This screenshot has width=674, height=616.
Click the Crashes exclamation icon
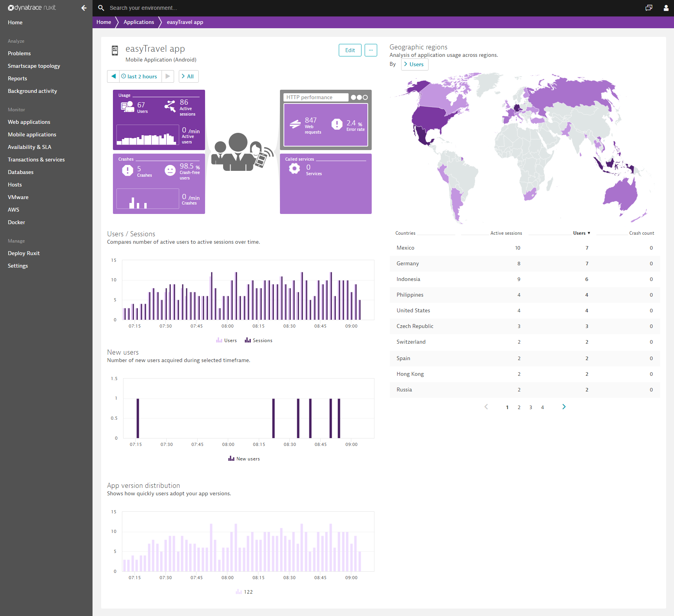(127, 170)
